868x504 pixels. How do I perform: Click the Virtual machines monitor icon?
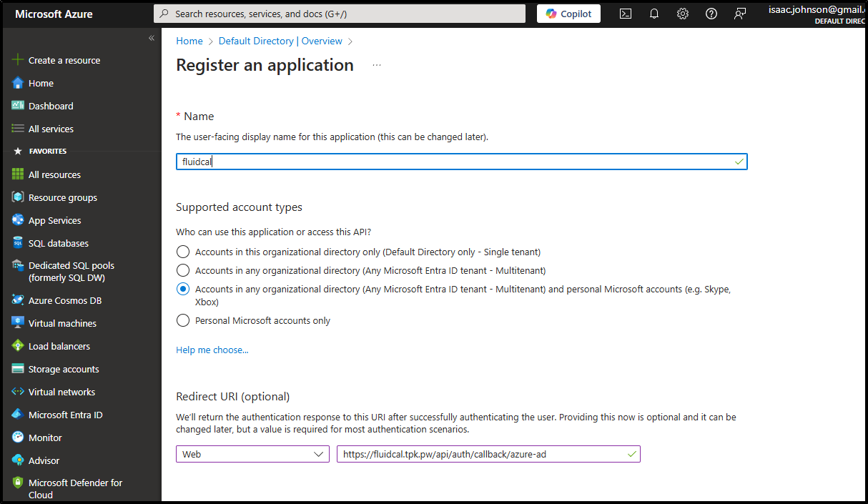(18, 323)
